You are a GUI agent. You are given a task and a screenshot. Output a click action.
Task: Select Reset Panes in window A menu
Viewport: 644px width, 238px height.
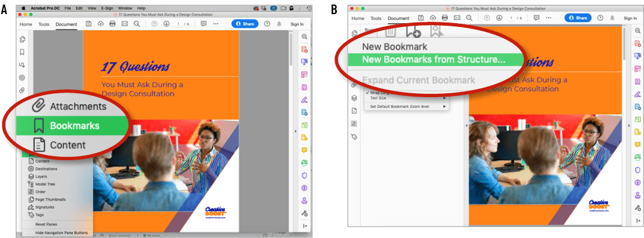(46, 224)
